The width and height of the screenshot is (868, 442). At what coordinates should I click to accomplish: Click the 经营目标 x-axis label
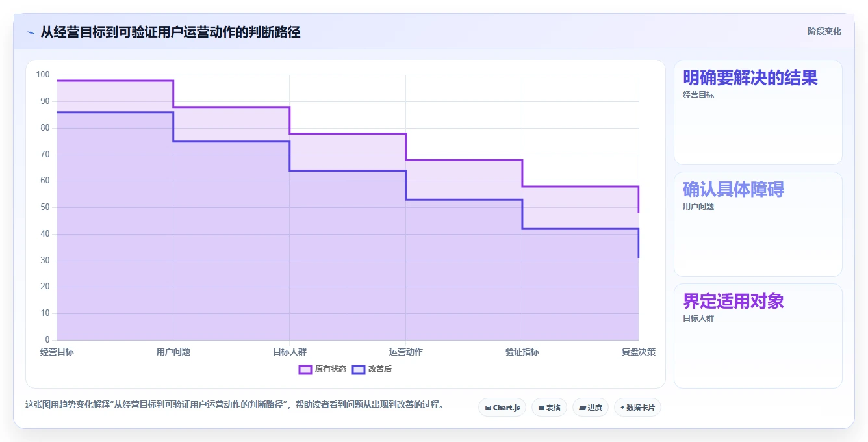pyautogui.click(x=57, y=352)
